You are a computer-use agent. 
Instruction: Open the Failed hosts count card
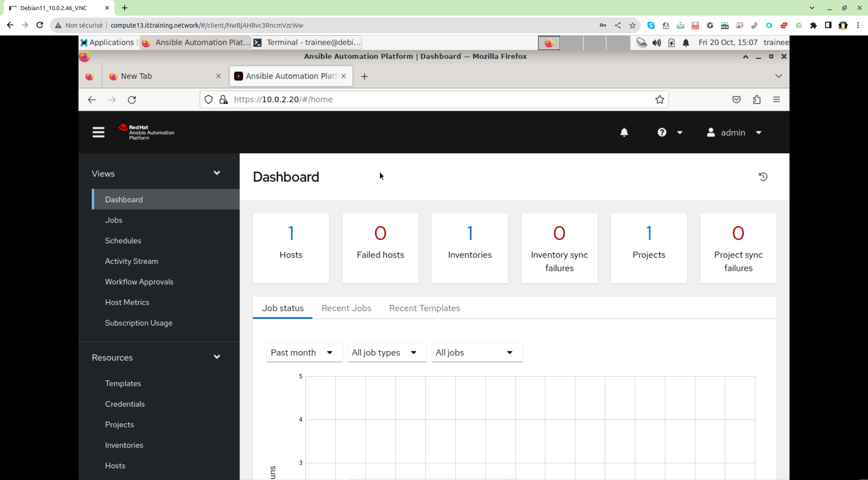point(380,248)
